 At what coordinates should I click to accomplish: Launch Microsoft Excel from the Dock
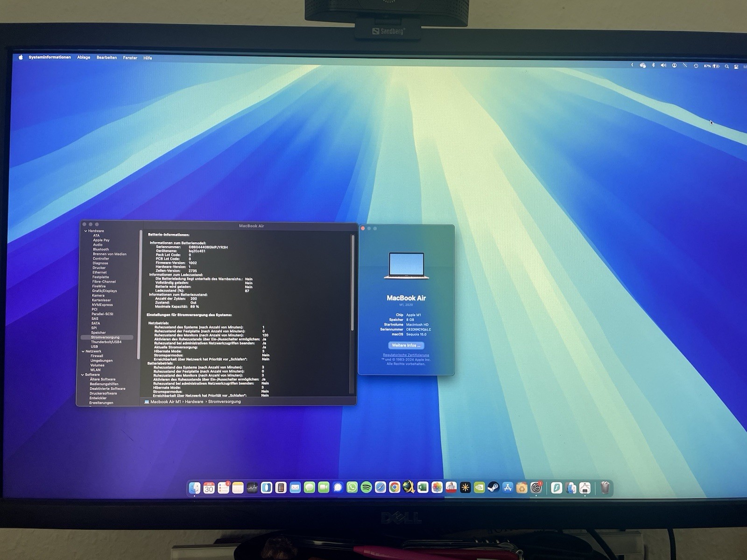[423, 488]
